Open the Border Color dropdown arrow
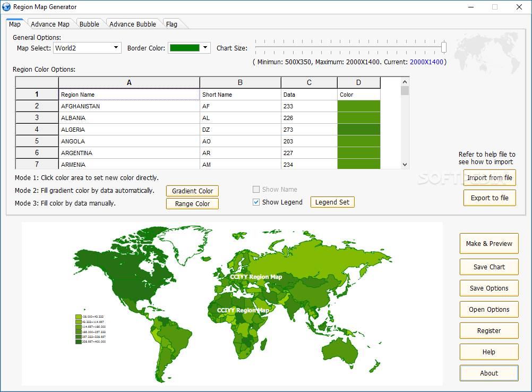Screen dimensions: 532x392 [x=205, y=47]
